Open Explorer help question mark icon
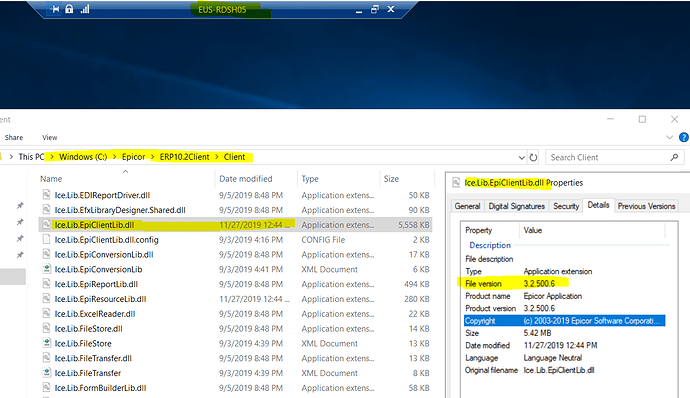This screenshot has height=398, width=690. (684, 137)
